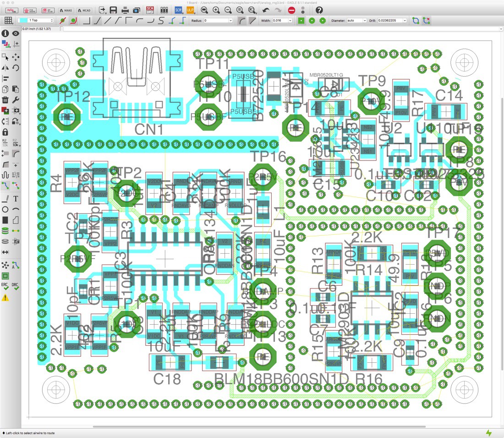504x438 pixels.
Task: Select the Paste tool
Action: (16, 89)
